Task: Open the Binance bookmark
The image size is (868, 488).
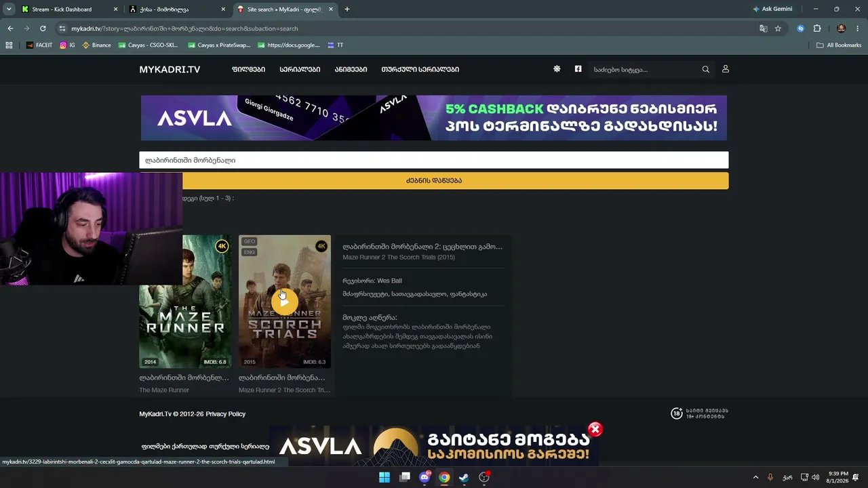Action: point(96,45)
